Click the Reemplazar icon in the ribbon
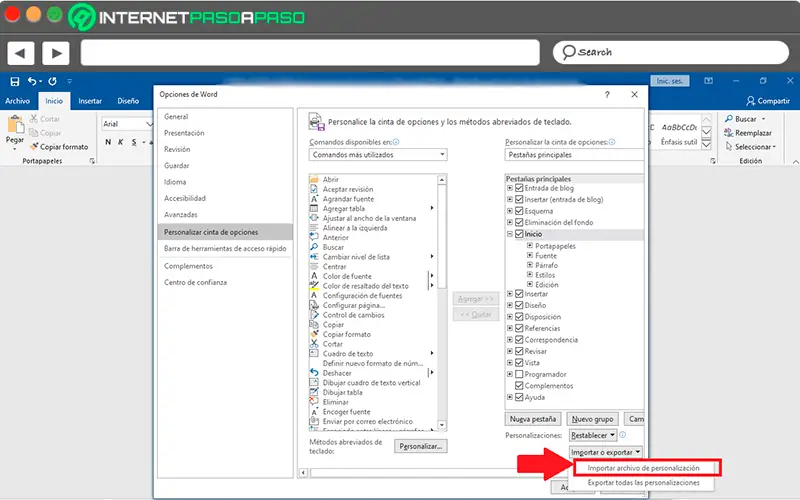 (x=729, y=133)
